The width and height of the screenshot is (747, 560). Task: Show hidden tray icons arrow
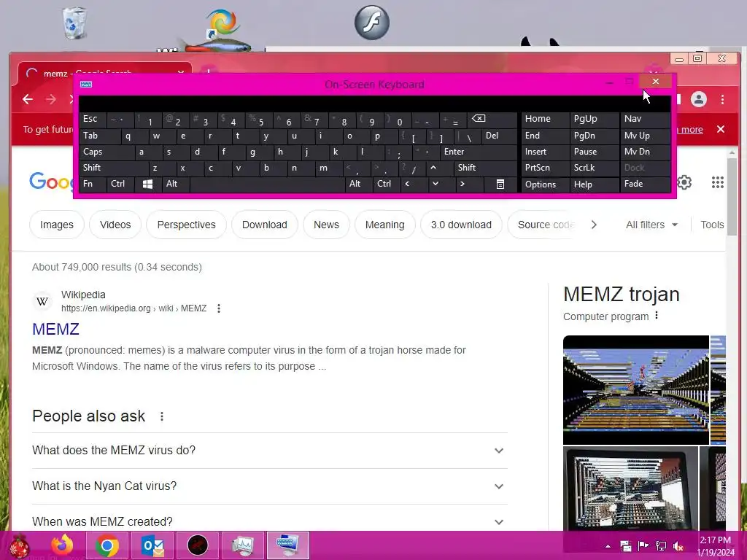[x=608, y=546]
